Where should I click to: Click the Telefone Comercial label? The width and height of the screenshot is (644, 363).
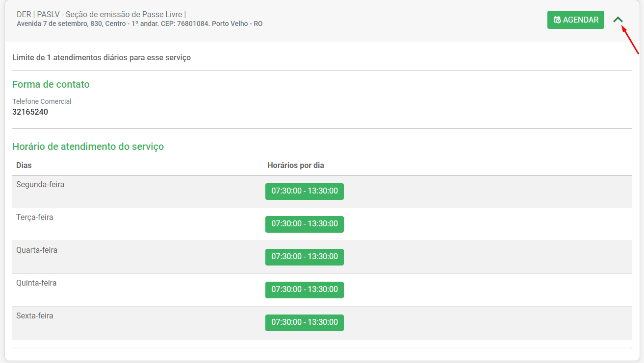point(42,101)
